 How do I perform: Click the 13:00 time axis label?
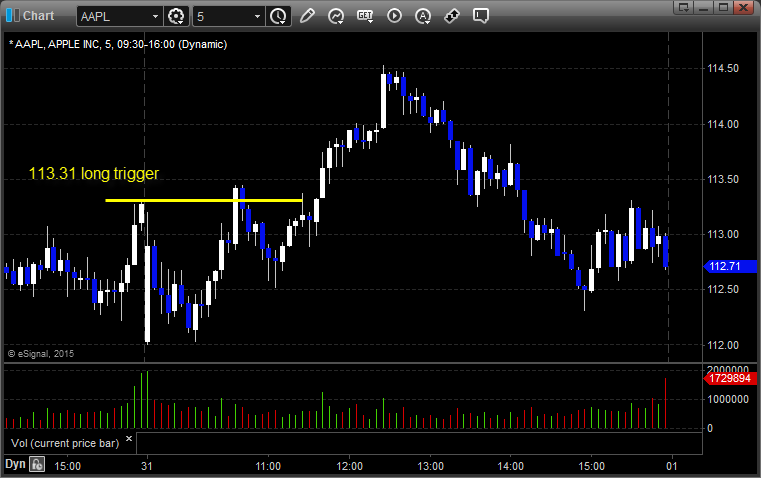pos(430,466)
